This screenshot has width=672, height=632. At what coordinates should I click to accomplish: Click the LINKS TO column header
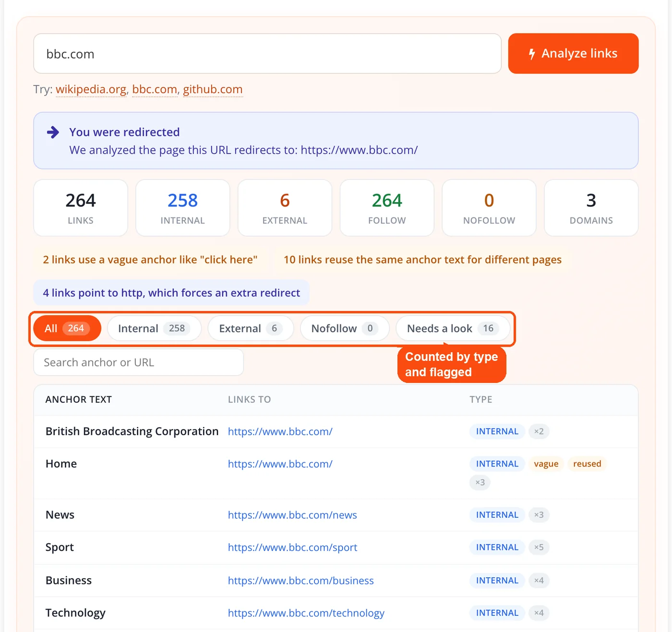click(249, 399)
